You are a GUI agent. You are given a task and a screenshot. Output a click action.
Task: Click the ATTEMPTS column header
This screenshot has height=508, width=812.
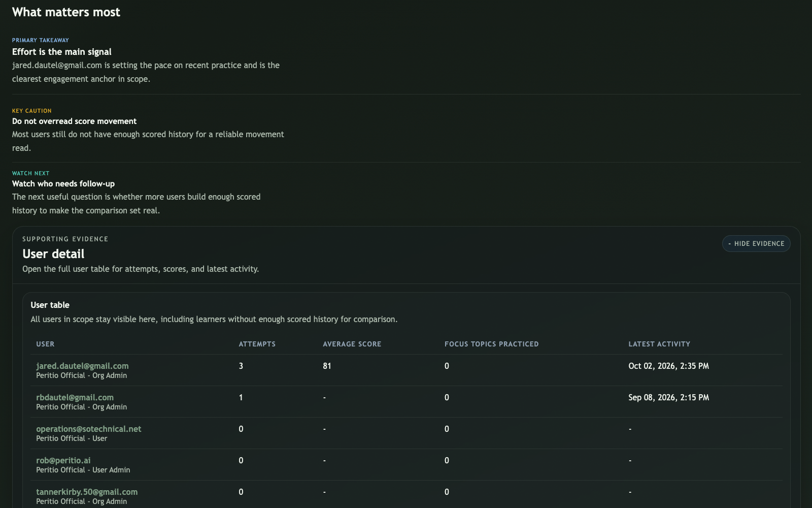click(257, 344)
